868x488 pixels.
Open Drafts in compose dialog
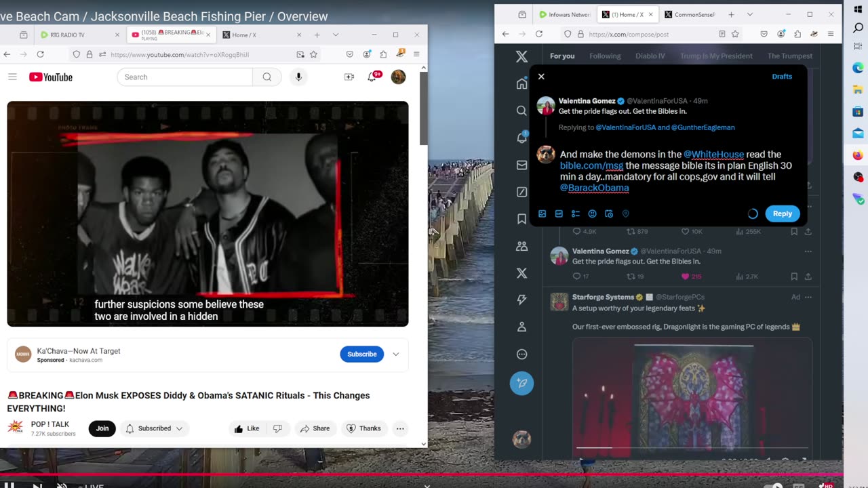(782, 77)
